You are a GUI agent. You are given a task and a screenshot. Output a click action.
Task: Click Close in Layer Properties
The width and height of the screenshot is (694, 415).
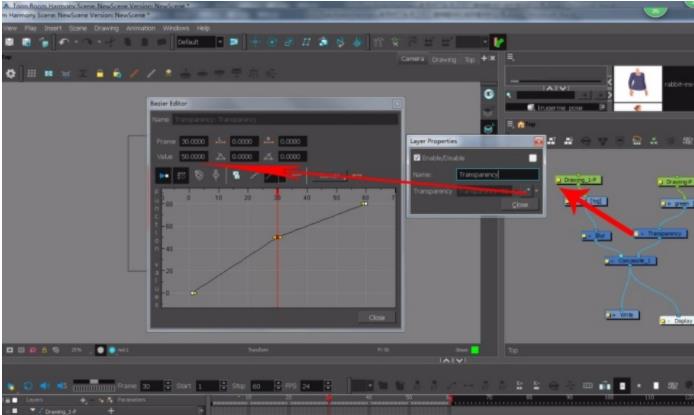(x=520, y=204)
